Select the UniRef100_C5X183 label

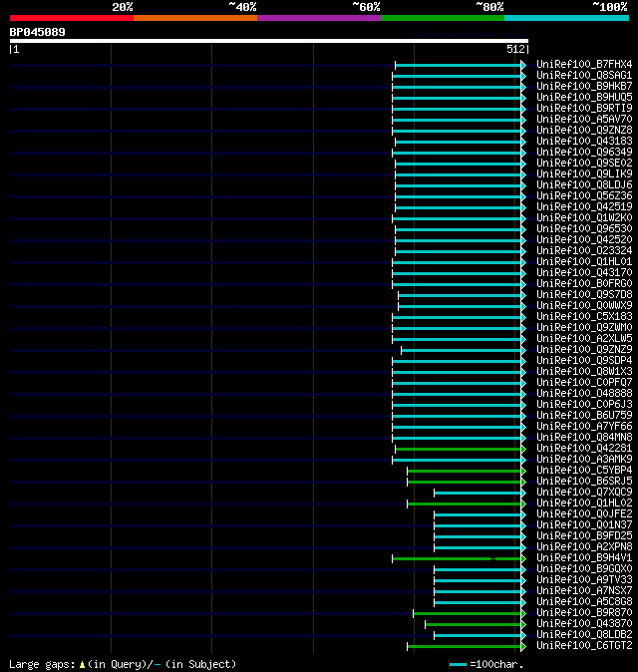(x=584, y=317)
